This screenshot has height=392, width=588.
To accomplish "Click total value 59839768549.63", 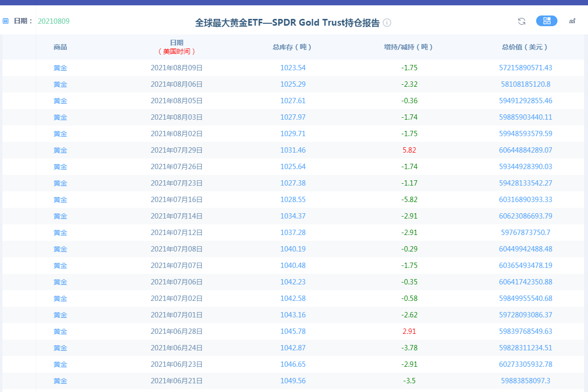I will (526, 331).
